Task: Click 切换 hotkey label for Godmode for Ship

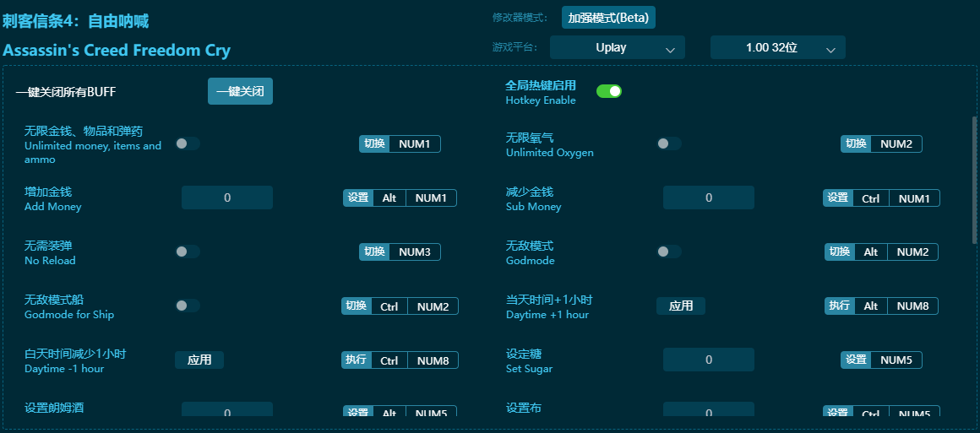Action: tap(357, 306)
